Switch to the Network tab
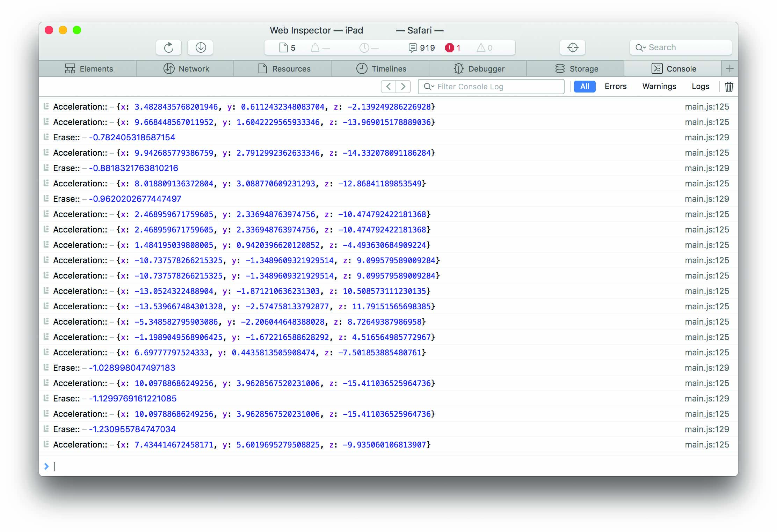777x532 pixels. [185, 69]
